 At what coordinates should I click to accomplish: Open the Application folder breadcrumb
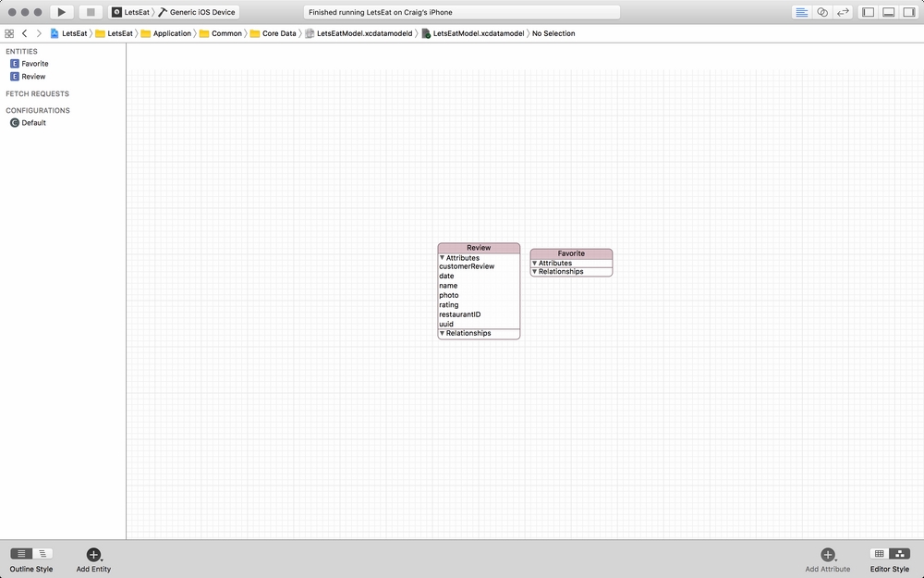click(x=166, y=33)
